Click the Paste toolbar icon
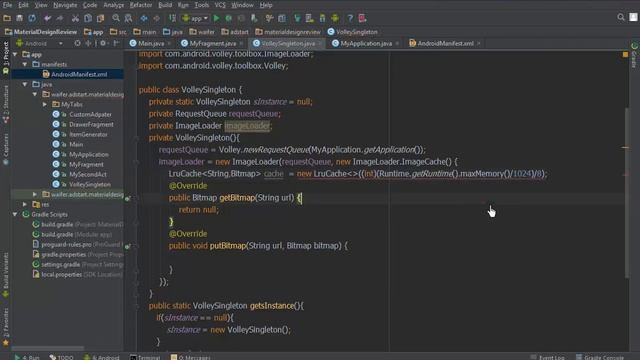 point(100,18)
